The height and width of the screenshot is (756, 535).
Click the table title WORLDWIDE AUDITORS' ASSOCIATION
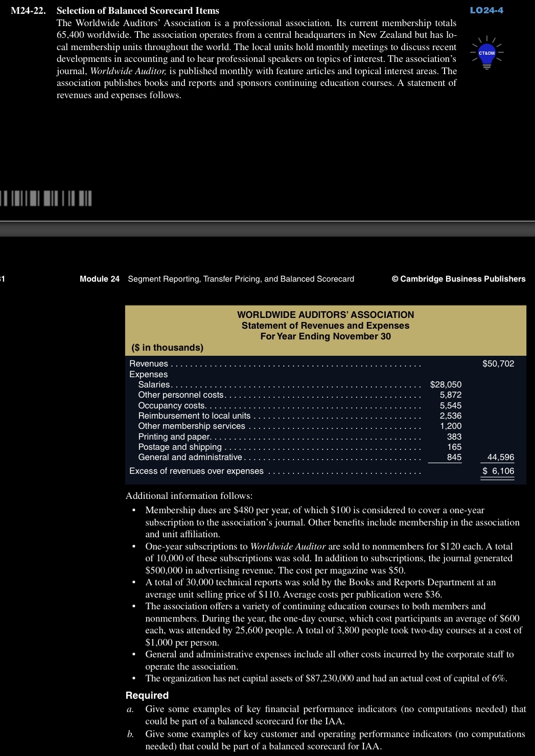tap(325, 314)
